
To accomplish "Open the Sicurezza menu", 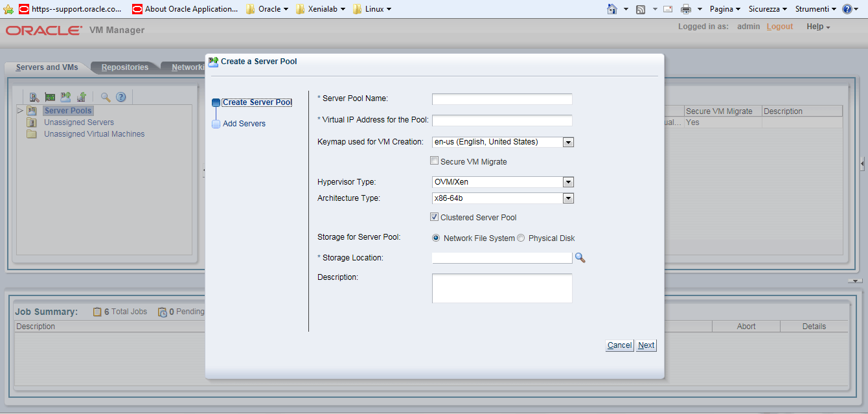I will [768, 9].
